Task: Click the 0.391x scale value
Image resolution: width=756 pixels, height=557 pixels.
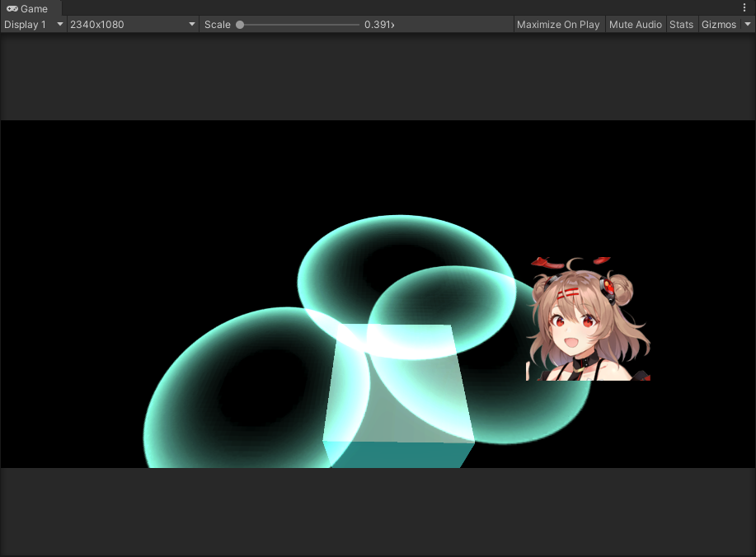Action: [379, 25]
